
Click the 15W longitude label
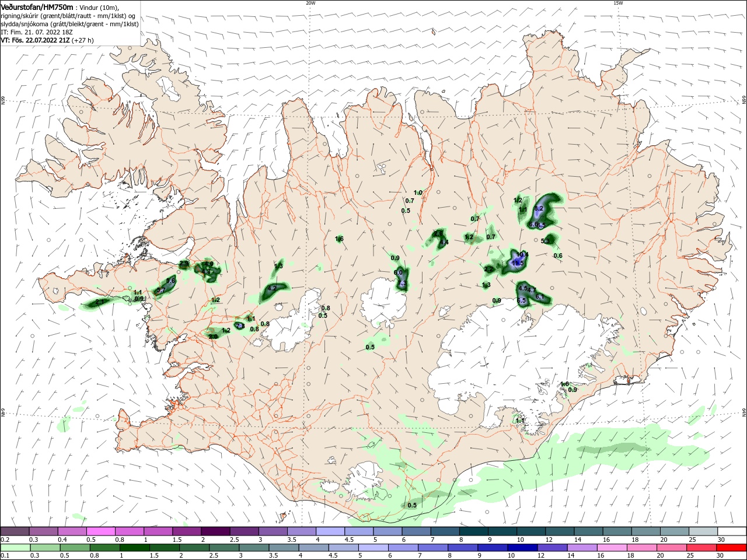618,3
